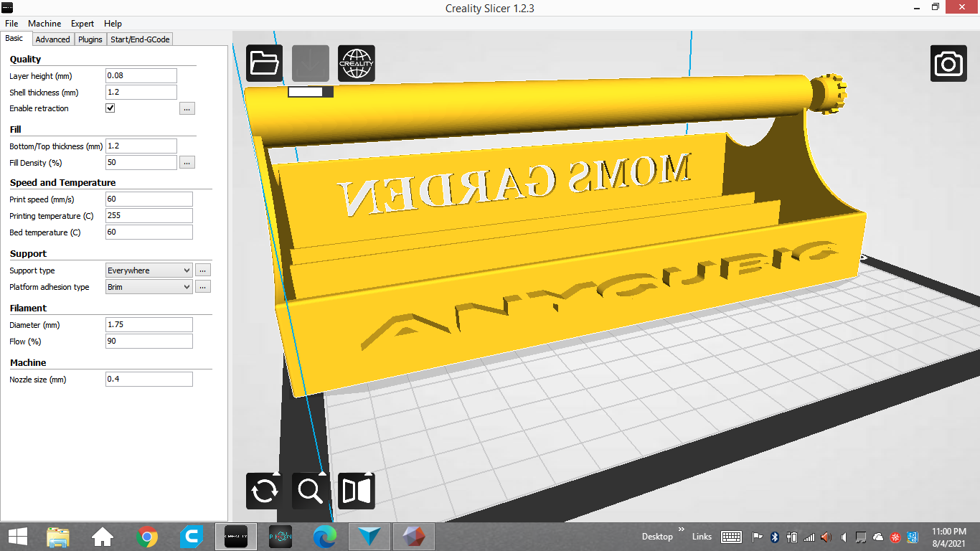Open the OneDrive cloud tray icon
Viewport: 980px width, 551px height.
(878, 537)
